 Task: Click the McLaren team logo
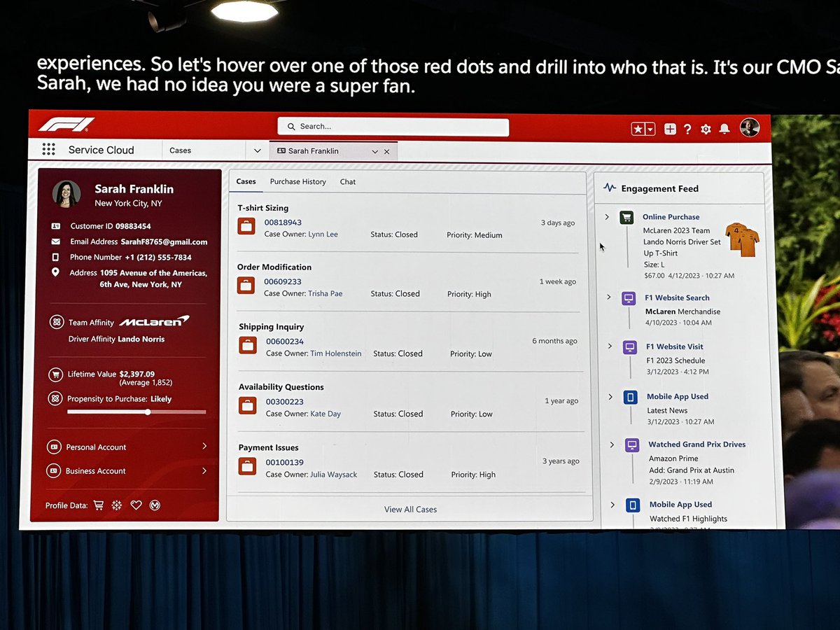pos(154,321)
